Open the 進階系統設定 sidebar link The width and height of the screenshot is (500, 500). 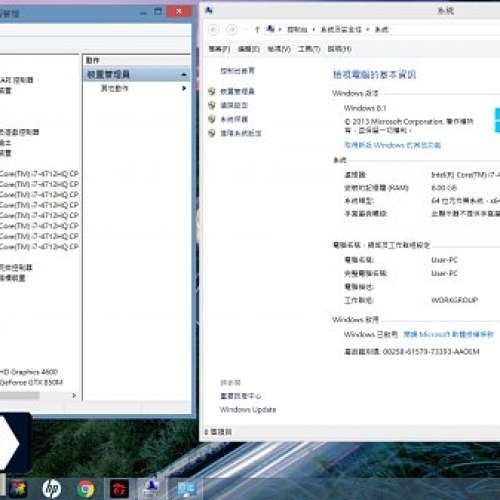241,133
